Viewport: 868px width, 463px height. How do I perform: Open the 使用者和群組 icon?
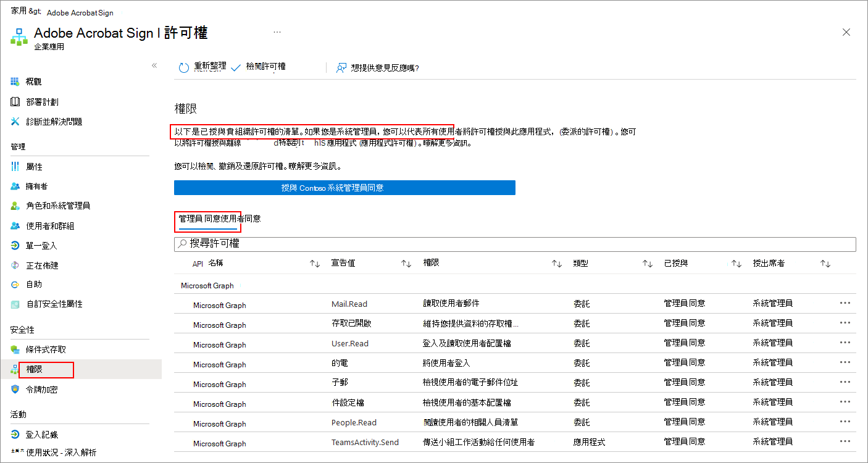[x=15, y=226]
